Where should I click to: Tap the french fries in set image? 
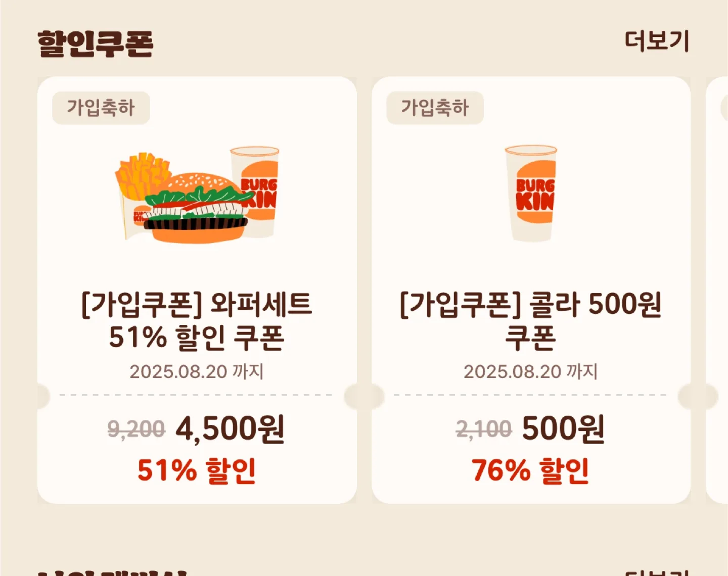click(x=142, y=177)
